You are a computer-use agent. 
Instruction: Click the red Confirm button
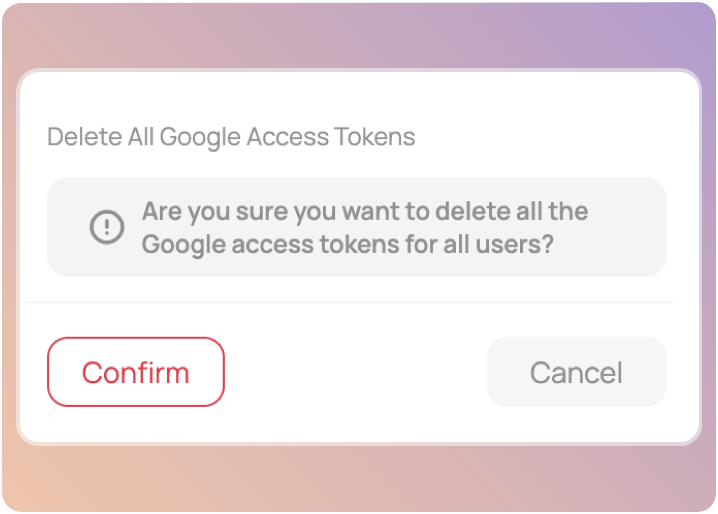pyautogui.click(x=136, y=372)
